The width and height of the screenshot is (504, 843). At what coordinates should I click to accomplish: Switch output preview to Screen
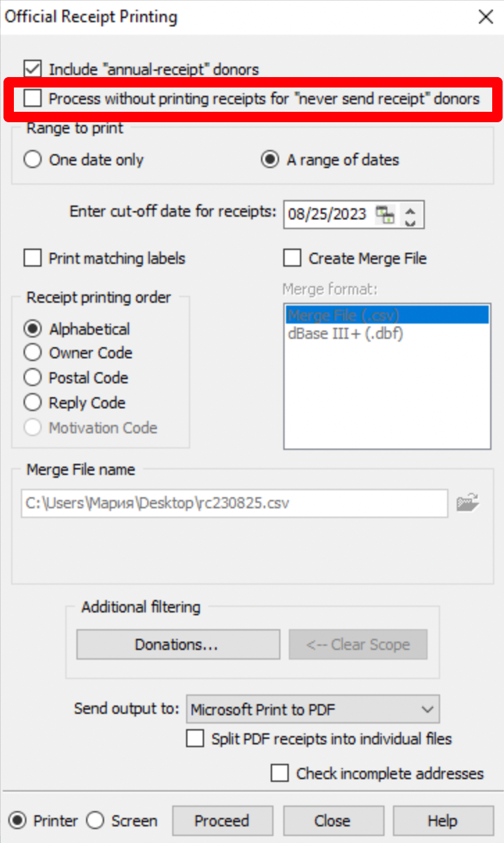coord(96,821)
